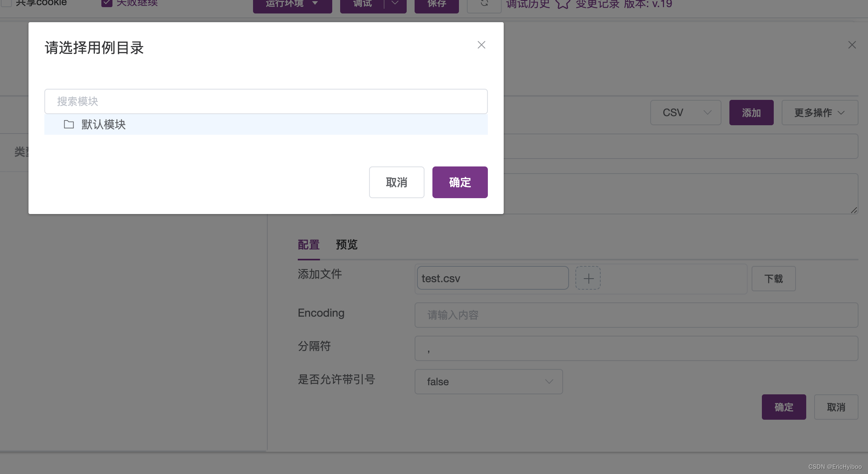Expand the 更多操作 dropdown
This screenshot has width=868, height=474.
coord(819,113)
